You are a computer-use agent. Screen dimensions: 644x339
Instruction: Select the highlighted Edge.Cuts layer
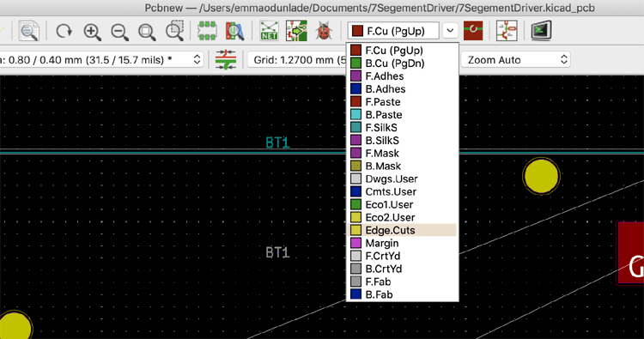point(403,230)
